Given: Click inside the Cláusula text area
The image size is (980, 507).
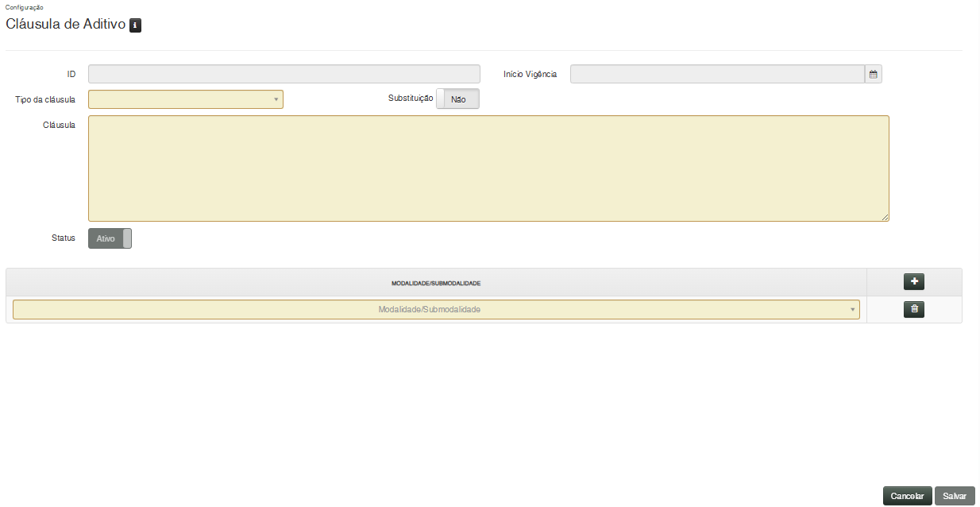Looking at the screenshot, I should tap(488, 168).
